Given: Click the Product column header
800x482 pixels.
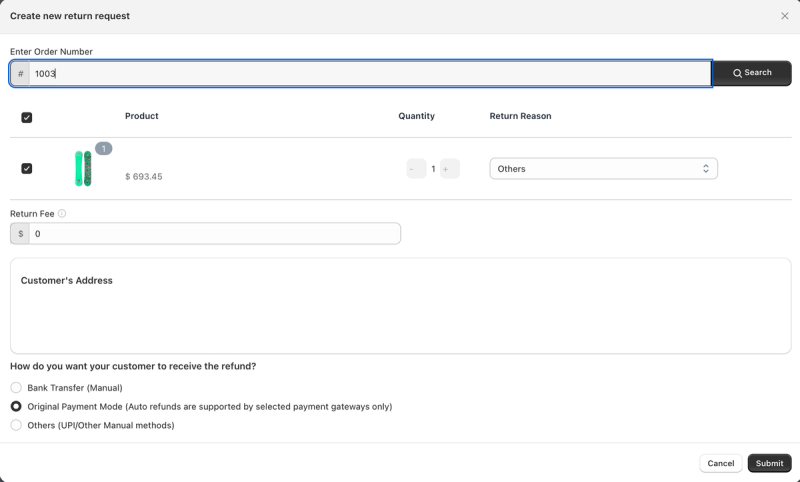Looking at the screenshot, I should point(142,116).
